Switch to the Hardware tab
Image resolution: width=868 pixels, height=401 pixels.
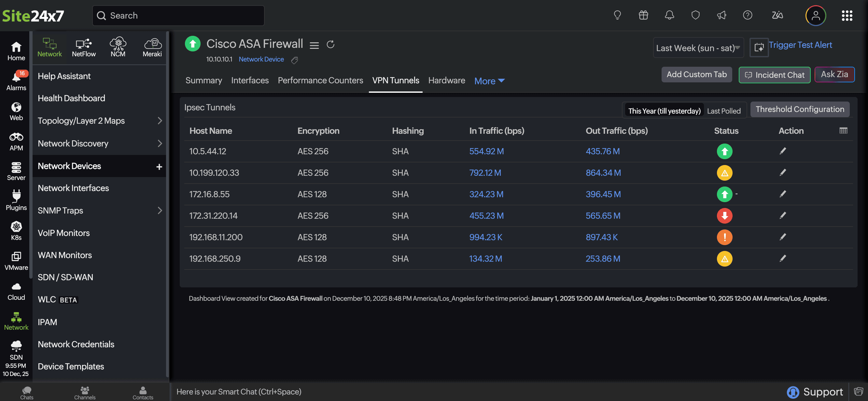pos(446,80)
